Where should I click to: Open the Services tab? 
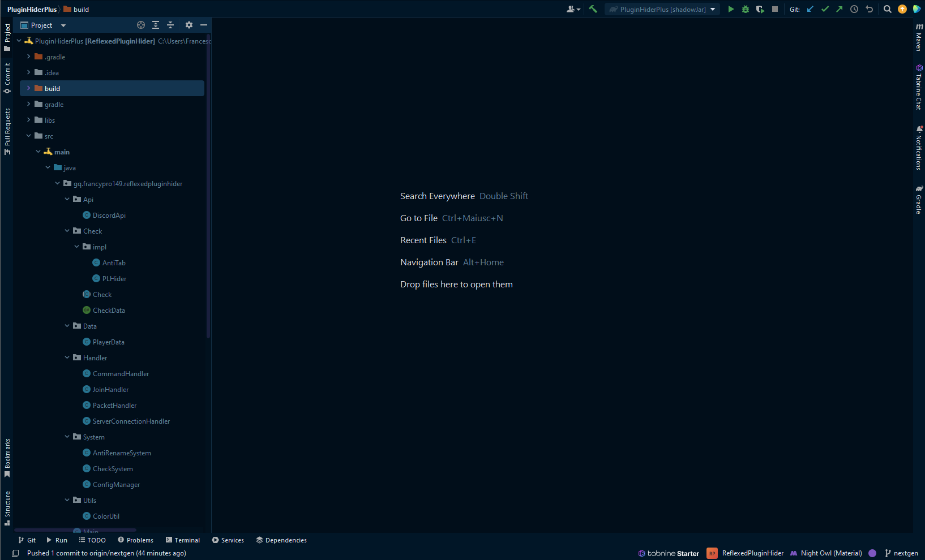coord(228,540)
